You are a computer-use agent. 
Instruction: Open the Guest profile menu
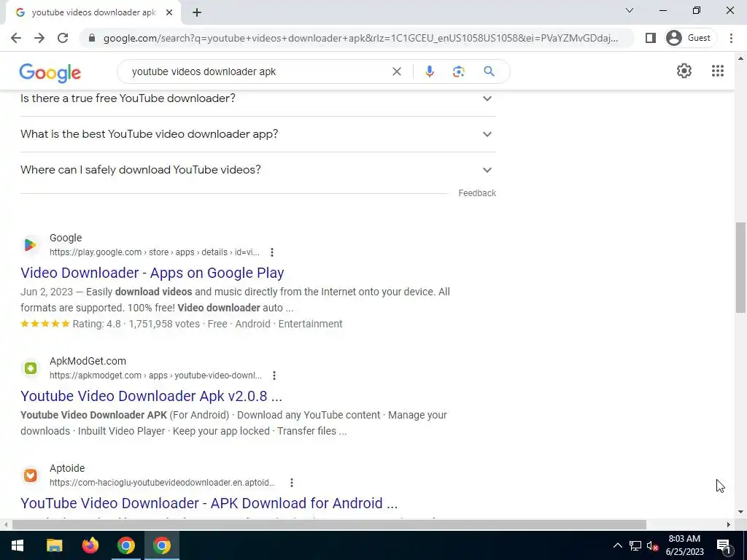tap(690, 38)
